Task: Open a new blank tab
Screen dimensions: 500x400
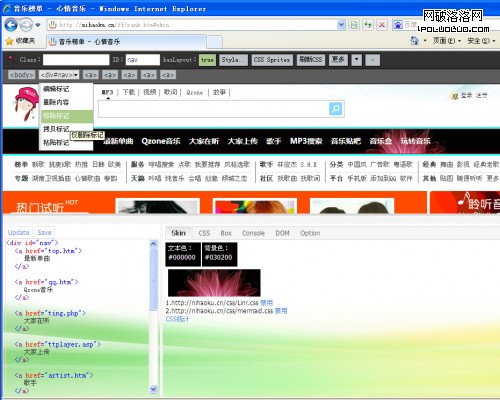Action: pyautogui.click(x=214, y=42)
